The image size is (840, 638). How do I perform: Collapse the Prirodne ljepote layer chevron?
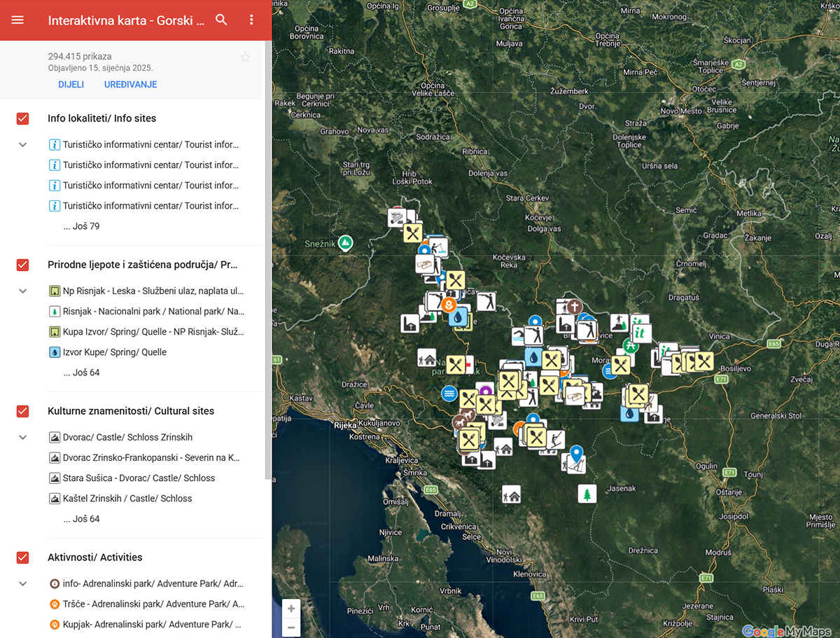click(x=22, y=291)
